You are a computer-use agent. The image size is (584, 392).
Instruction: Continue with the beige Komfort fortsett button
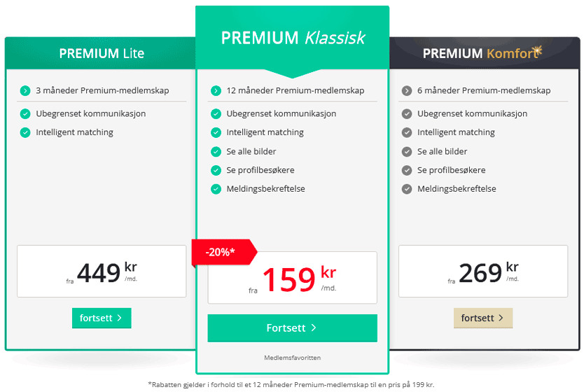click(x=483, y=318)
